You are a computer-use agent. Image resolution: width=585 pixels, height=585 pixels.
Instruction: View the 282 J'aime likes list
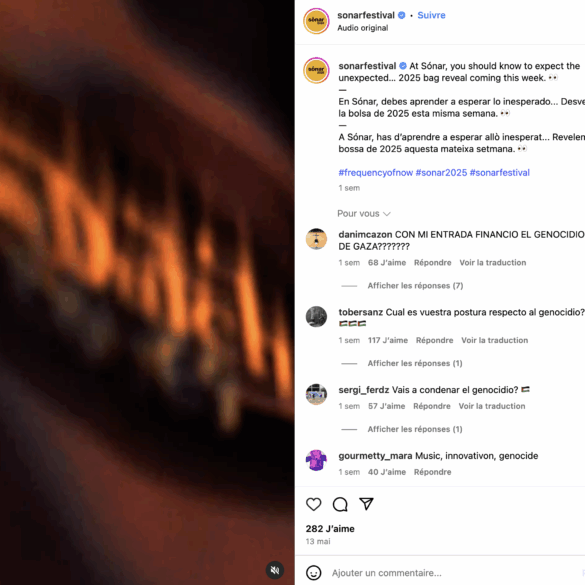click(x=330, y=529)
